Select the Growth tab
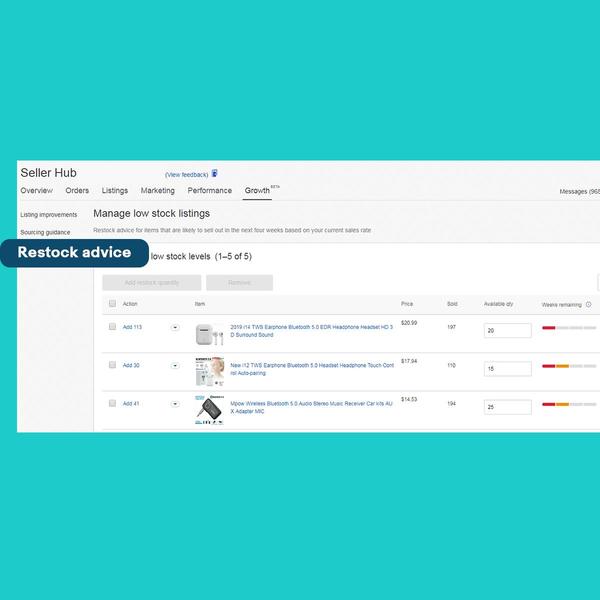This screenshot has height=600, width=600. [x=257, y=191]
